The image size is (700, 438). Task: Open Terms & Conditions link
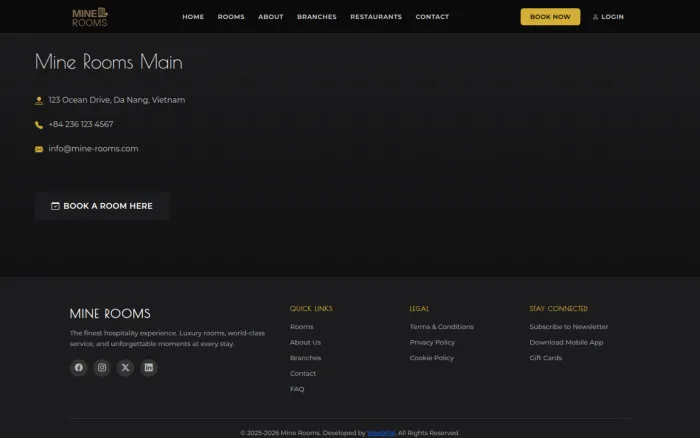tap(442, 327)
